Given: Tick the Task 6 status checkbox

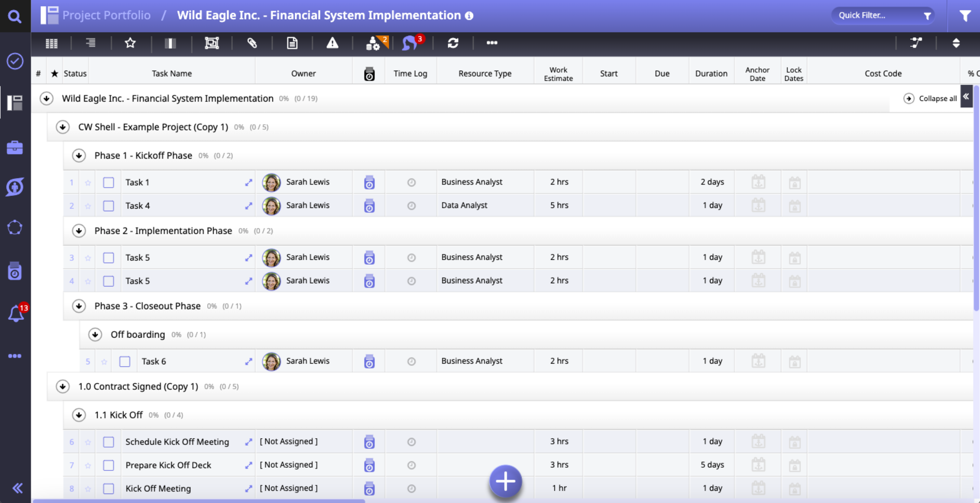Looking at the screenshot, I should click(125, 361).
